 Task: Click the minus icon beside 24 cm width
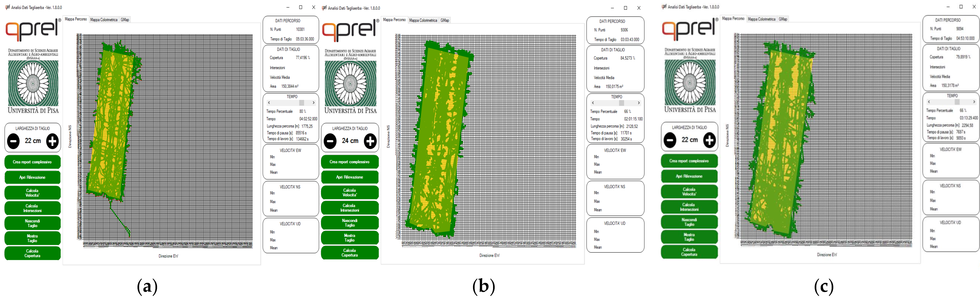[330, 141]
